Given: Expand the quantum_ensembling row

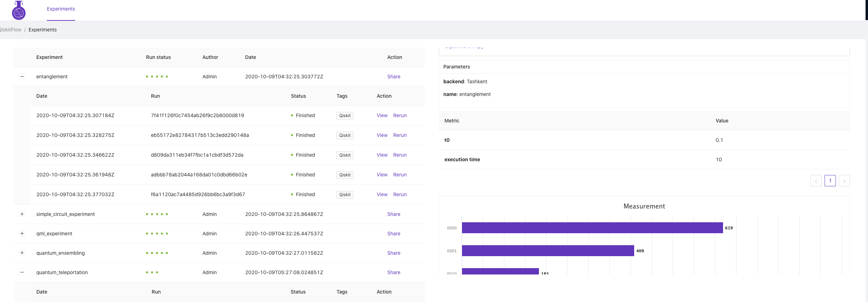Looking at the screenshot, I should (22, 253).
